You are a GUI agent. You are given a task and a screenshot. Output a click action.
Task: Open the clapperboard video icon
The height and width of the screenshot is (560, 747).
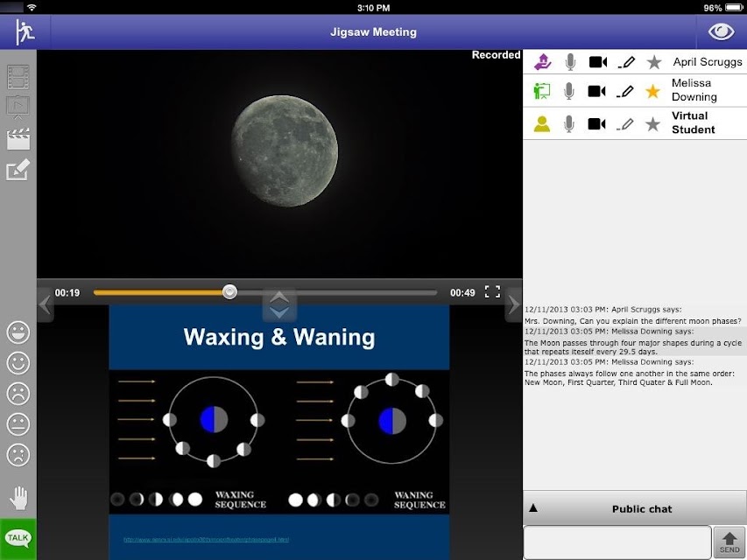pyautogui.click(x=18, y=139)
